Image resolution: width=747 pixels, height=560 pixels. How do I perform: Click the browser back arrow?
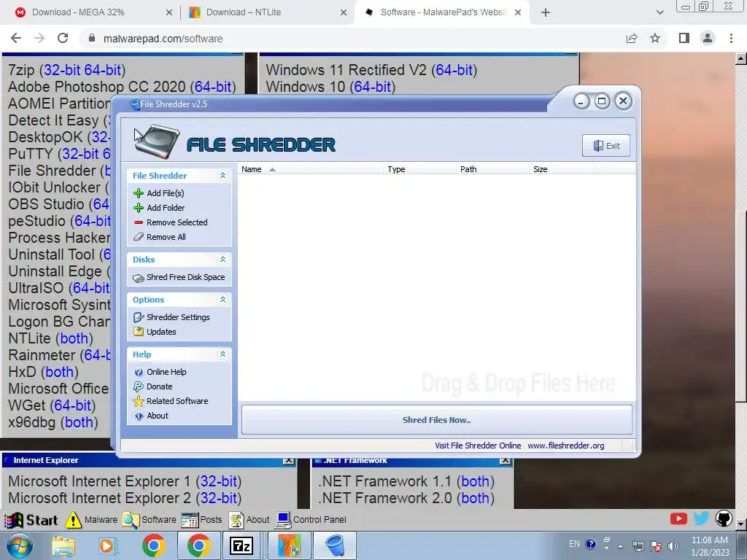[16, 38]
